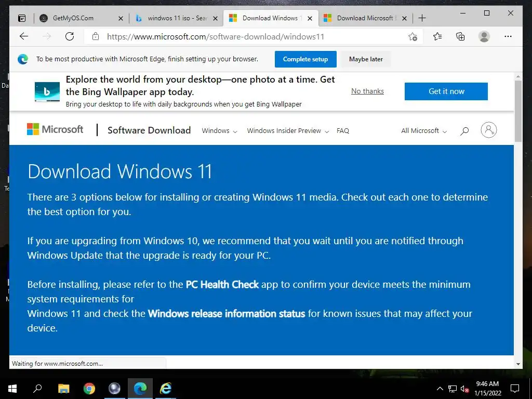Open the muted volume tray icon
Image resolution: width=532 pixels, height=399 pixels.
(464, 389)
